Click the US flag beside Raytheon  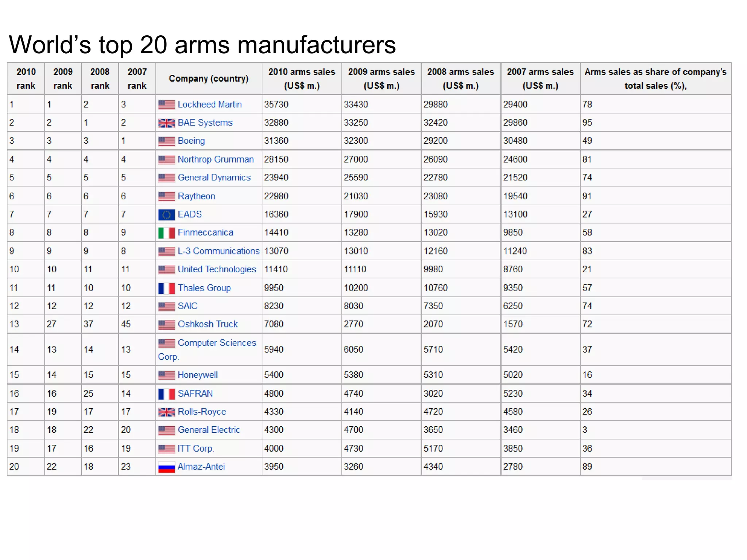(166, 197)
